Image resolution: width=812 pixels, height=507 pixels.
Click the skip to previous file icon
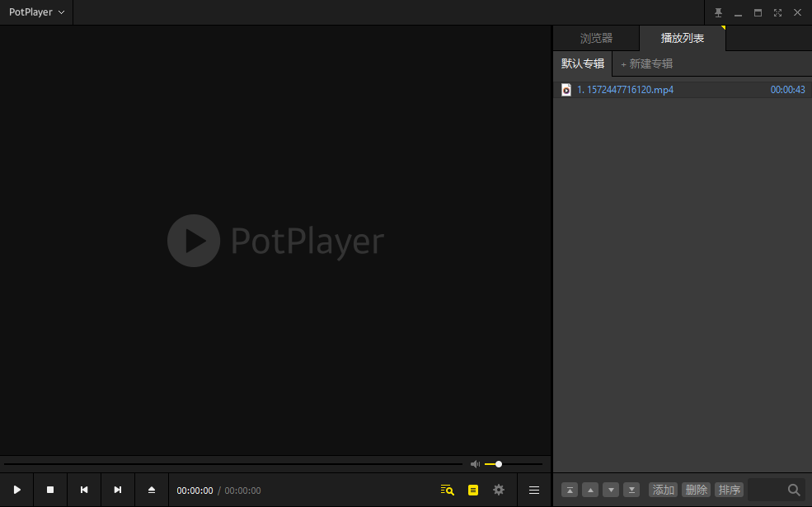pos(83,490)
